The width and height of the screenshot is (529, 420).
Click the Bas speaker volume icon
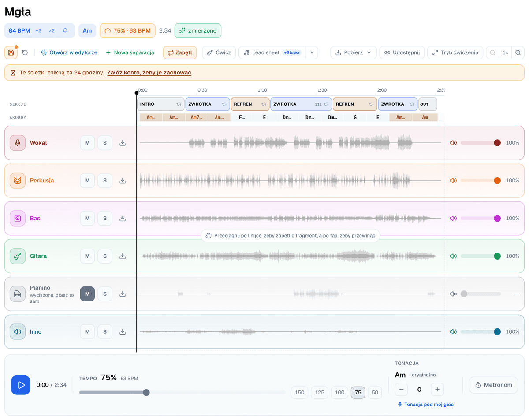(453, 218)
